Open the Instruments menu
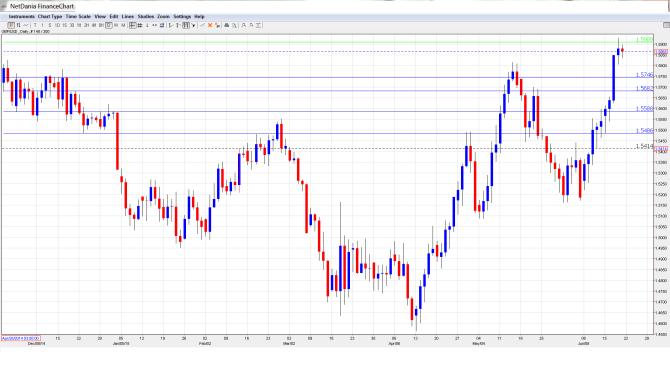The height and width of the screenshot is (377, 670). click(x=21, y=17)
